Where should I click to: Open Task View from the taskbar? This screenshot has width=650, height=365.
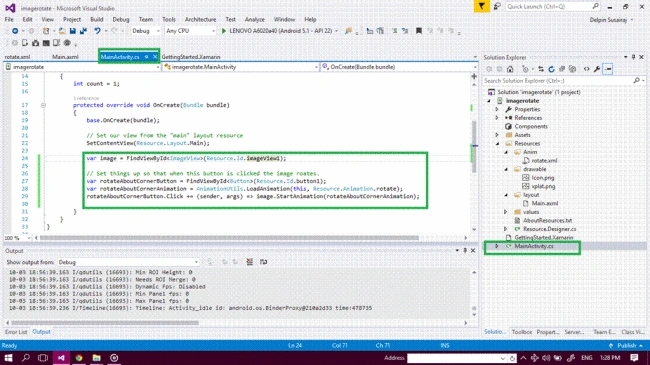[x=43, y=358]
